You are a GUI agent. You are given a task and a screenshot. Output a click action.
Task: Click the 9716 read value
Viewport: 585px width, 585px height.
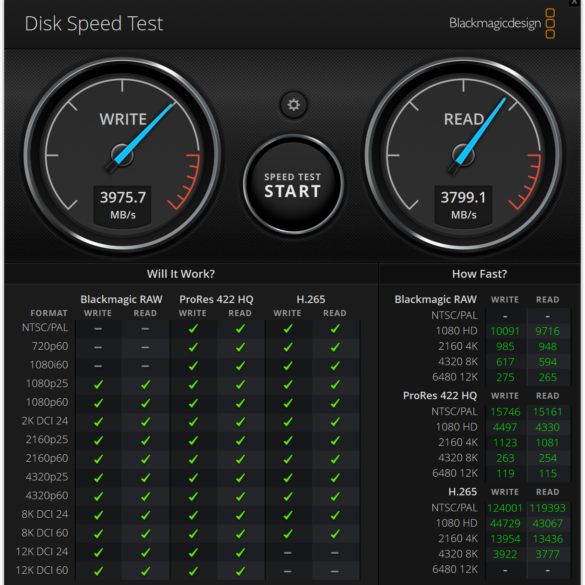pos(547,331)
